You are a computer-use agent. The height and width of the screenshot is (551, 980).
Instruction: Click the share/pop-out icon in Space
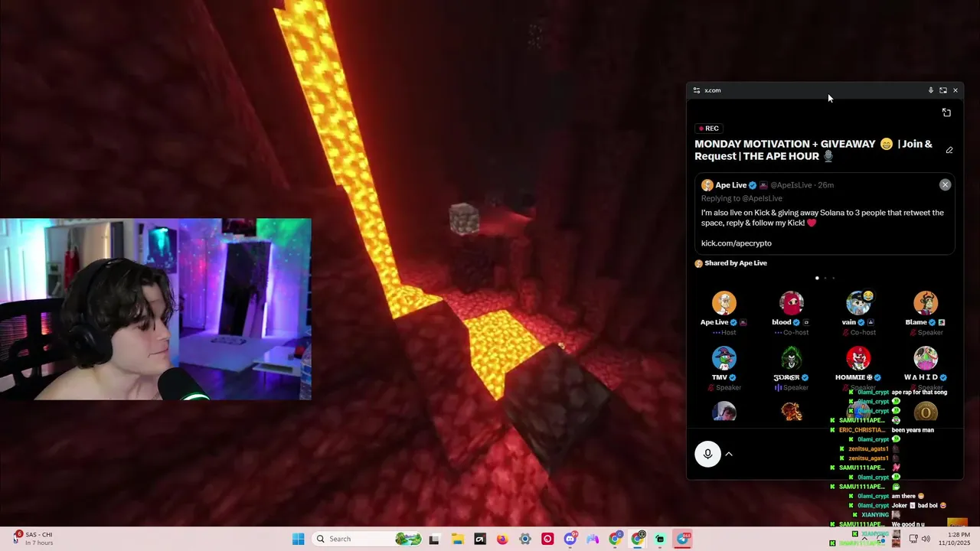pos(946,112)
